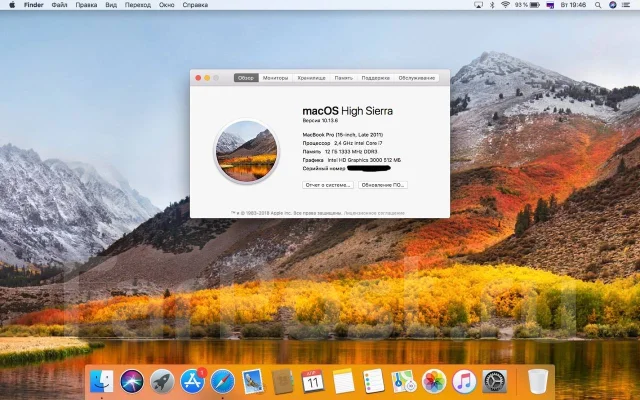Image resolution: width=640 pixels, height=400 pixels.
Task: Click the macOS High Sierra round image
Action: point(247,151)
